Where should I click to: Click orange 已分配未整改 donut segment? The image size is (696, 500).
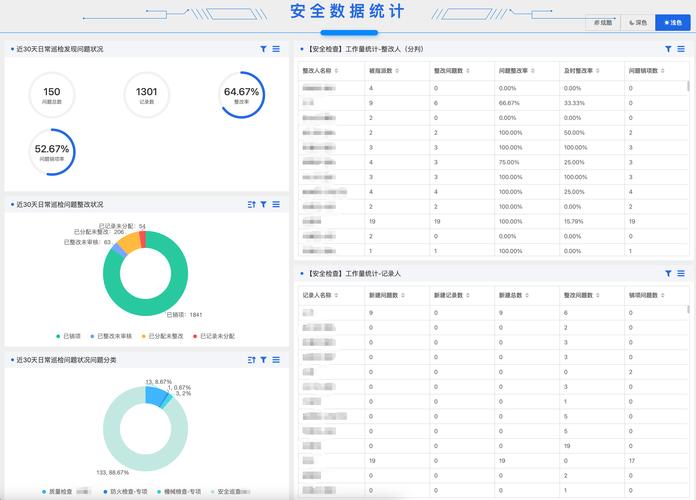(130, 243)
